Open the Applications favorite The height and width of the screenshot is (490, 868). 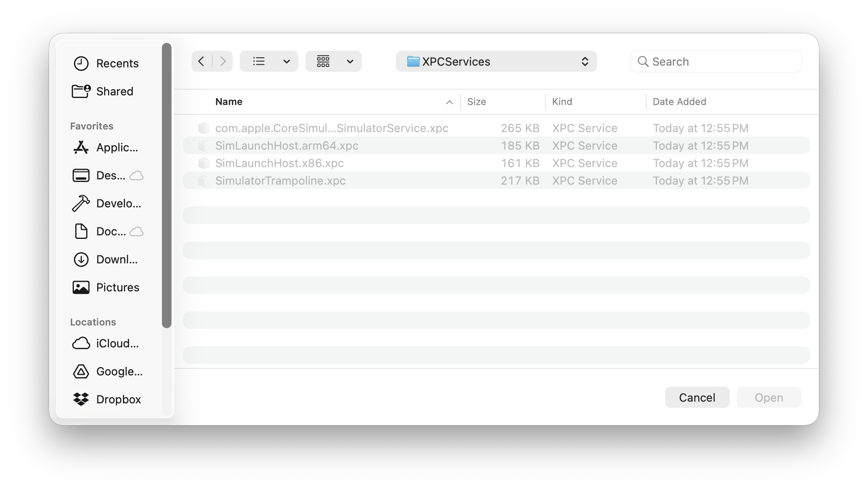(x=116, y=147)
